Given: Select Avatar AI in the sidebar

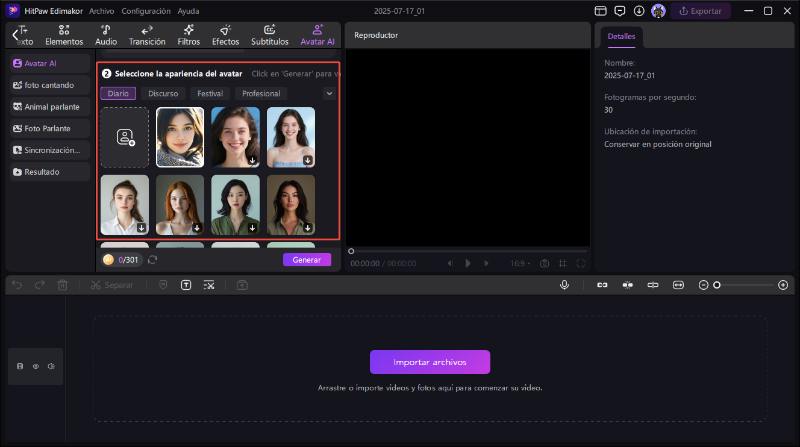Looking at the screenshot, I should (49, 63).
